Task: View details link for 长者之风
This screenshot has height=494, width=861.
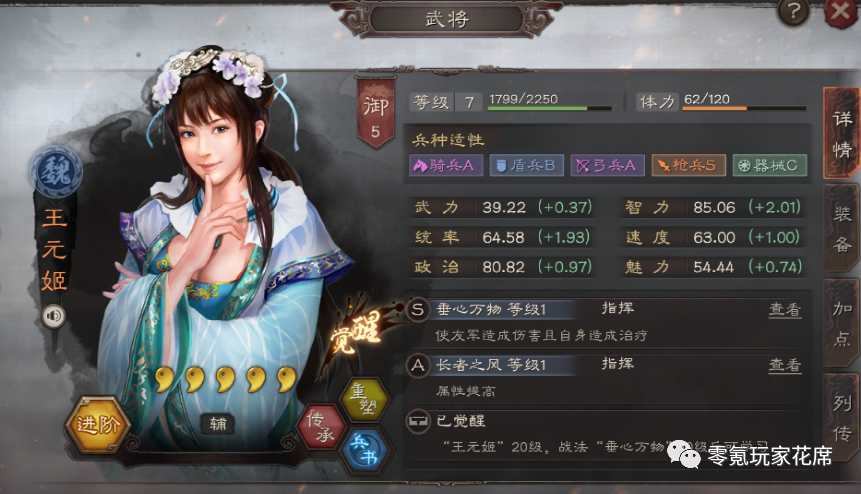Action: pyautogui.click(x=785, y=365)
